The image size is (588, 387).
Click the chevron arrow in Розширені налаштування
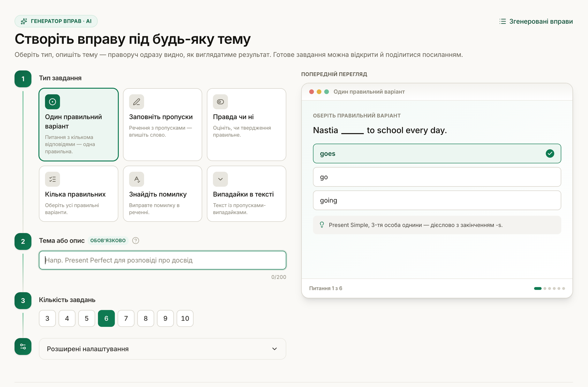pos(274,349)
